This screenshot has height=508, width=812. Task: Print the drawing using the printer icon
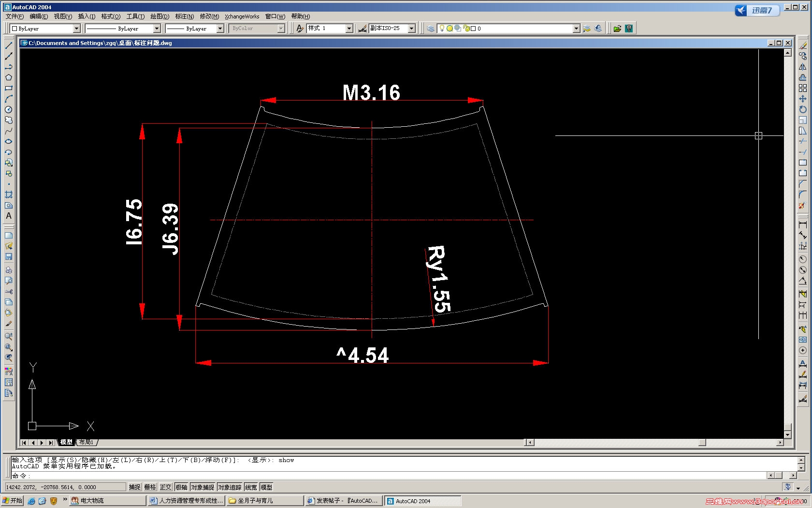click(9, 270)
